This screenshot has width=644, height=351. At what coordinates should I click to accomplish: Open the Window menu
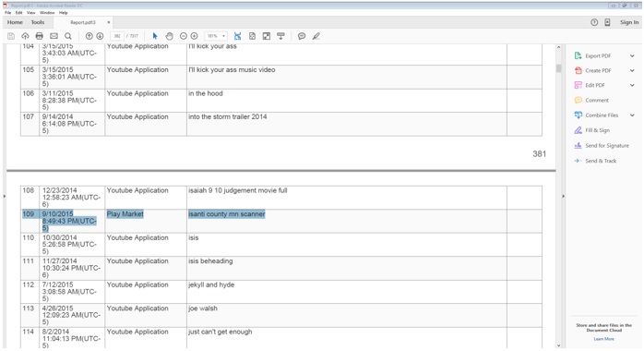47,13
